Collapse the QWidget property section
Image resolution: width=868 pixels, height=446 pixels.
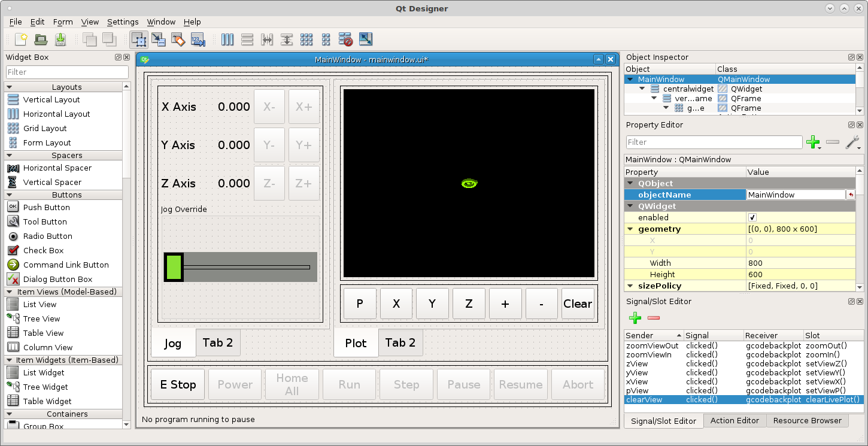(x=630, y=207)
